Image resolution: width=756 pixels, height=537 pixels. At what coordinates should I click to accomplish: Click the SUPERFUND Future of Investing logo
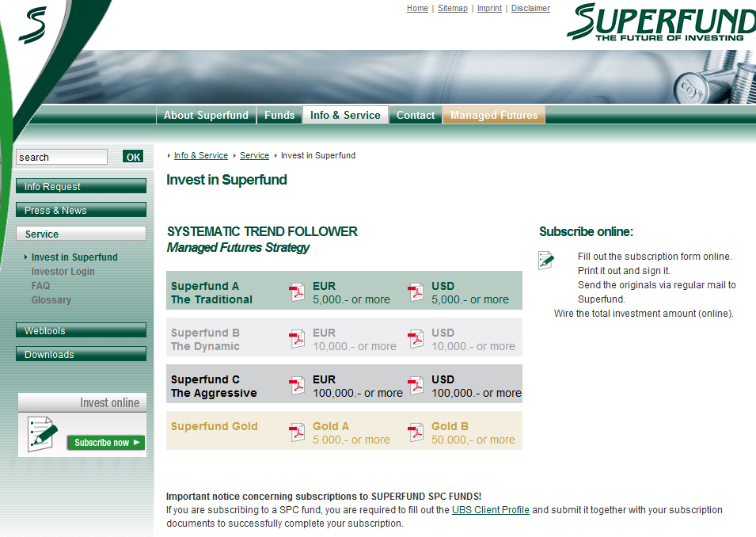pyautogui.click(x=661, y=22)
